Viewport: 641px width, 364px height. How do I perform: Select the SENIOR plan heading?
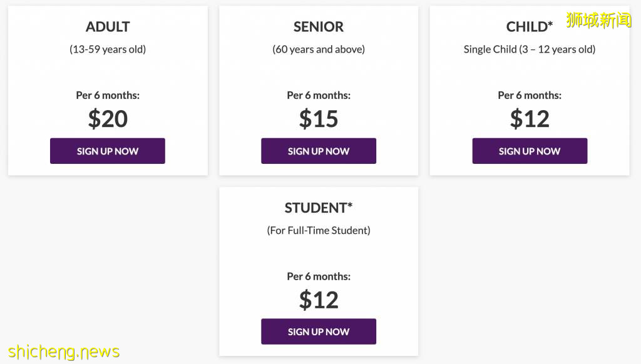pyautogui.click(x=319, y=27)
